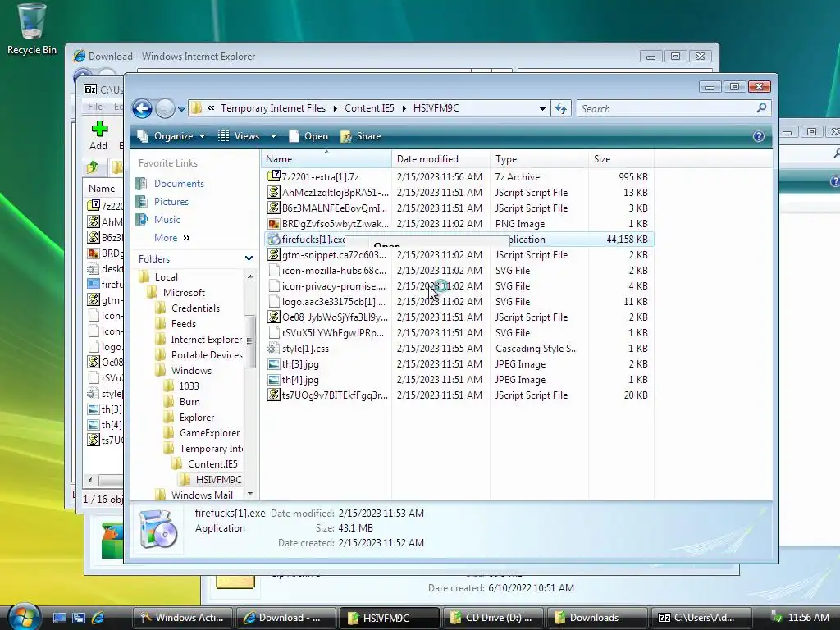Click the blue Help icon in Explorer

[759, 136]
